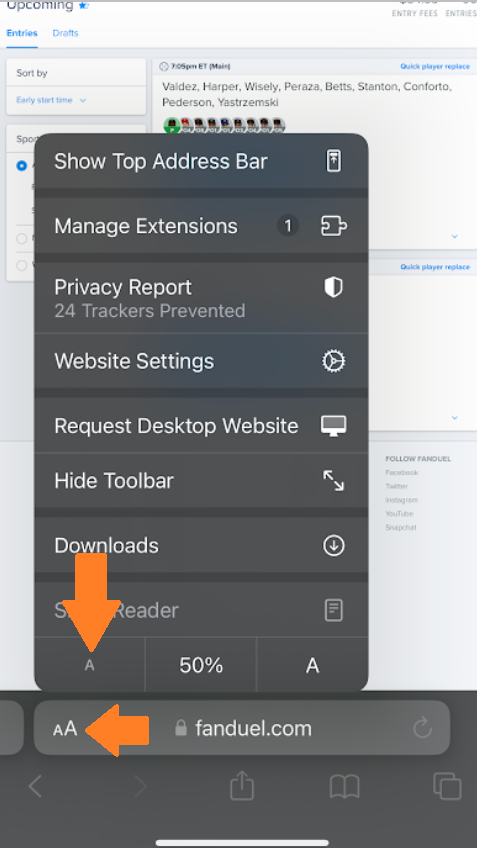Image resolution: width=477 pixels, height=848 pixels.
Task: Switch to the Drafts tab
Action: [65, 33]
